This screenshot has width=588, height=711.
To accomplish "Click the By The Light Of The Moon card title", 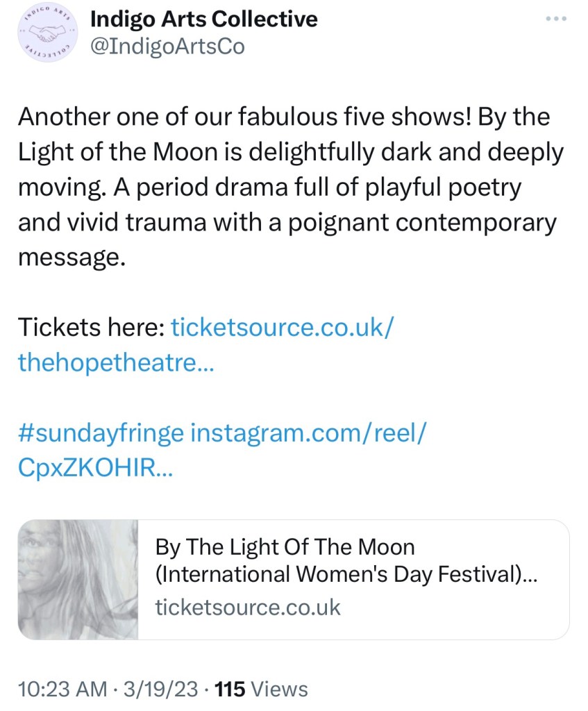I will point(285,547).
